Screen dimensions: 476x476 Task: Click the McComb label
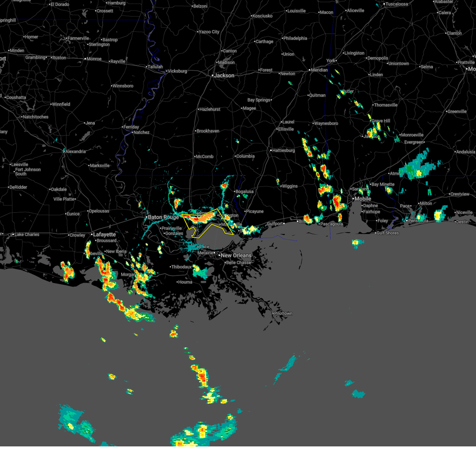(x=205, y=157)
